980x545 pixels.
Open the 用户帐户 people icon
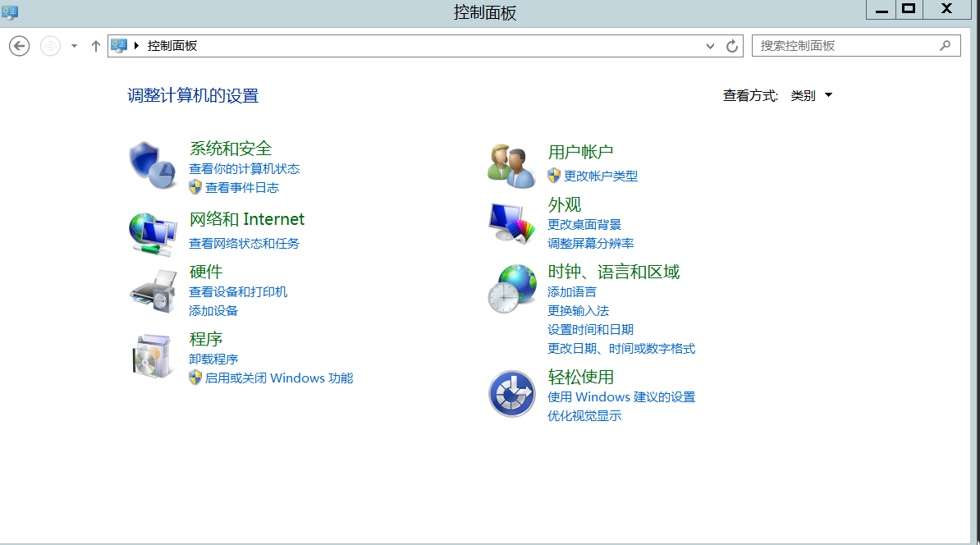(x=512, y=166)
